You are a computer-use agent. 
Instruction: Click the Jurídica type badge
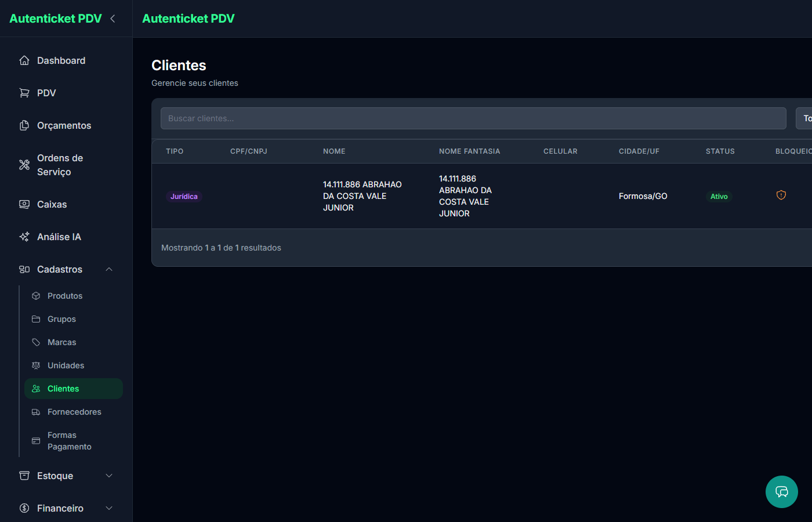184,197
